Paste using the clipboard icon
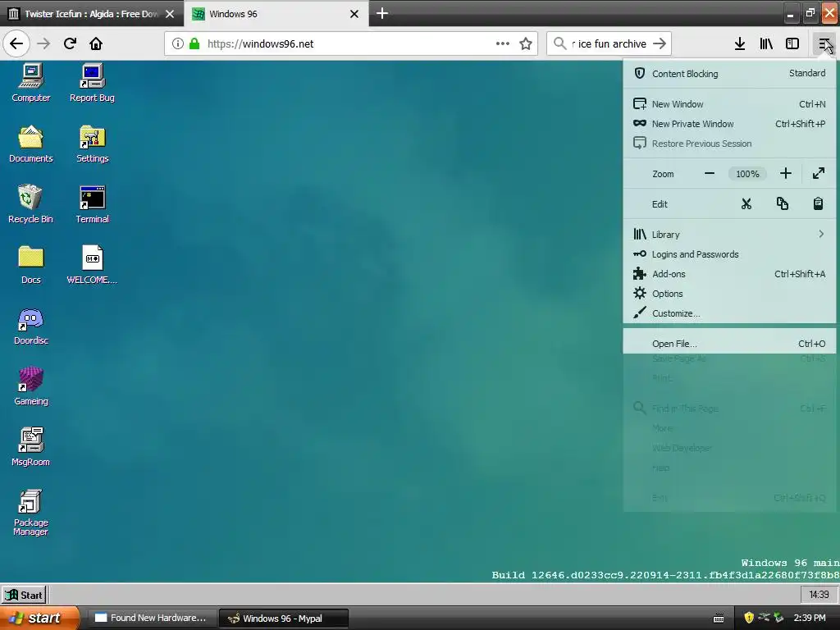 (818, 203)
